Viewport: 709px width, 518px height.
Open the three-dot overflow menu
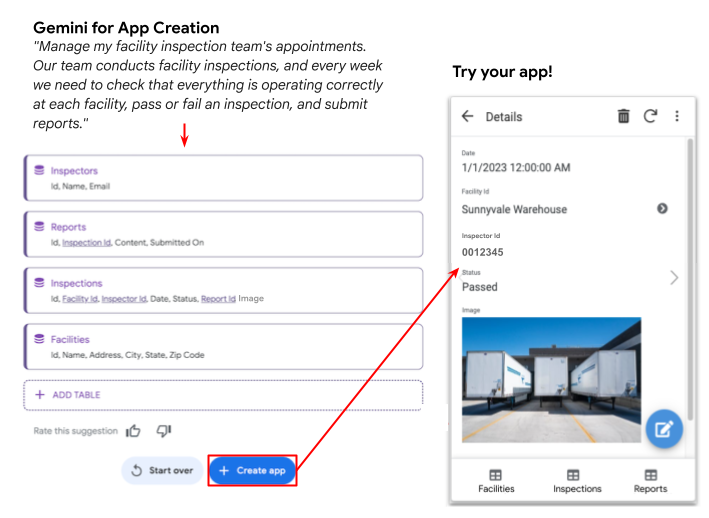point(677,116)
